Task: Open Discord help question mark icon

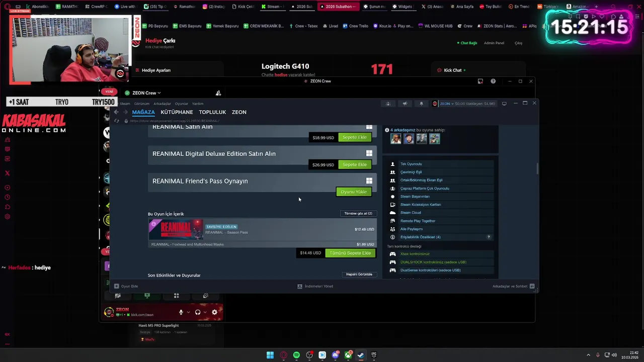Action: pos(493,81)
